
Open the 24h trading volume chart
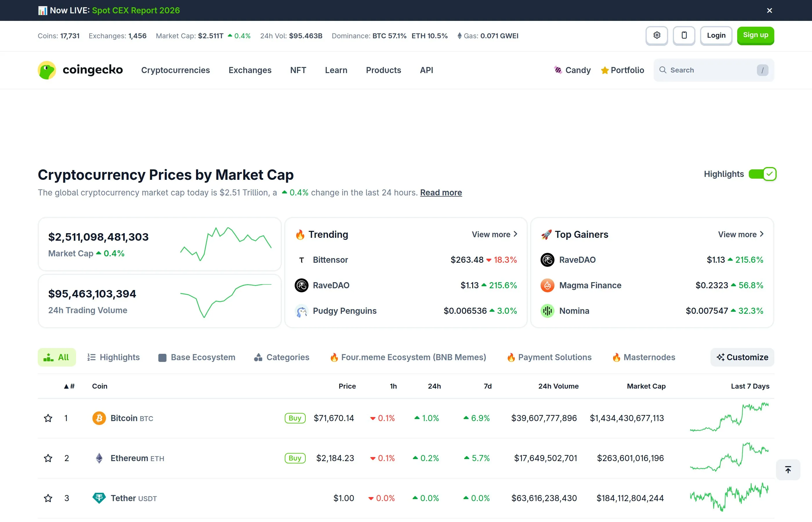pos(226,301)
